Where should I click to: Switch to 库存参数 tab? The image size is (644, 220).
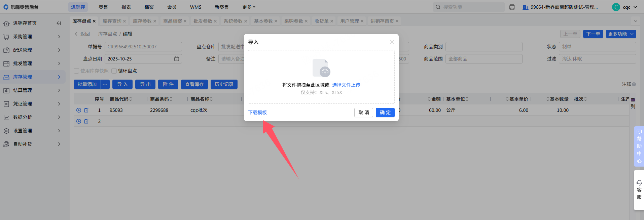tap(142, 21)
